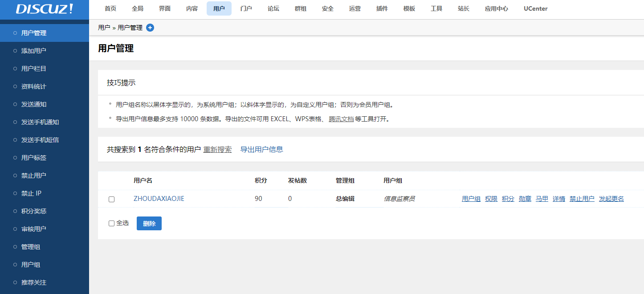This screenshot has height=294, width=644.
Task: Open the 论坛 top menu tab
Action: coord(273,8)
